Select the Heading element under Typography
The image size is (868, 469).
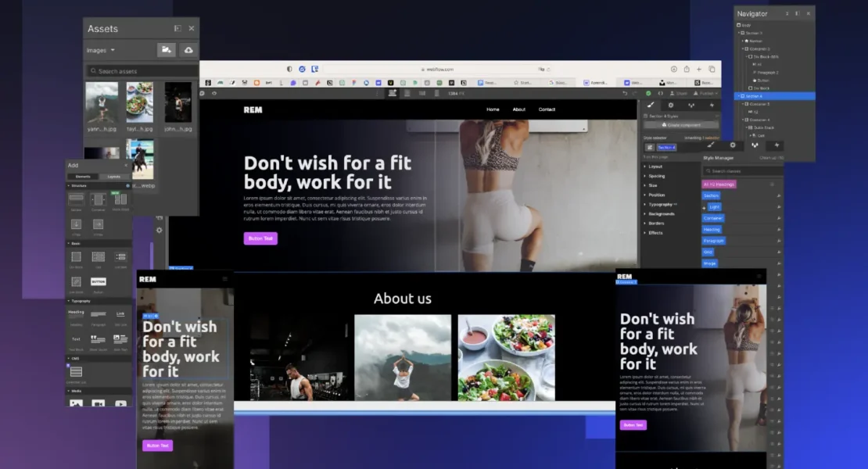(x=75, y=312)
